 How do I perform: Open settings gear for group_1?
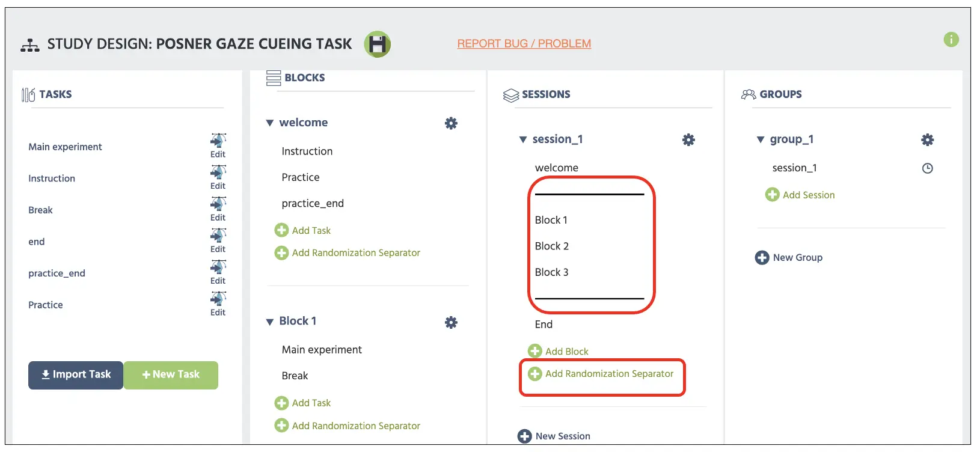(x=928, y=139)
